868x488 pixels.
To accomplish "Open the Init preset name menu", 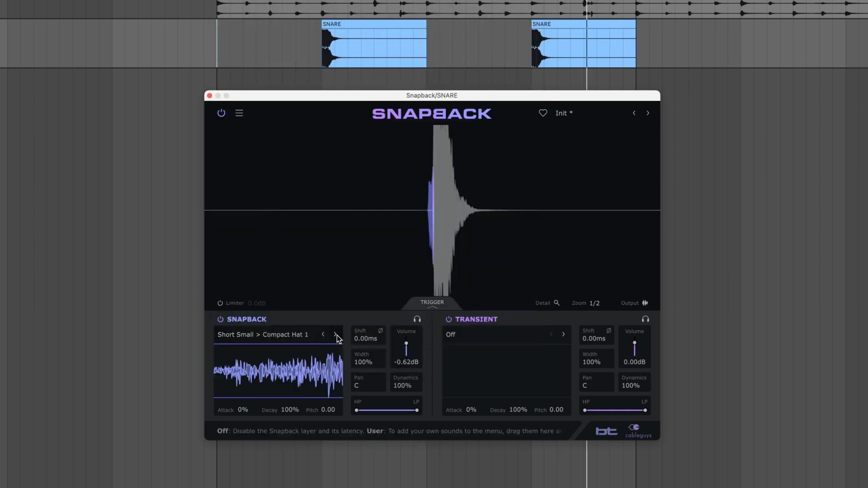I will pos(564,113).
